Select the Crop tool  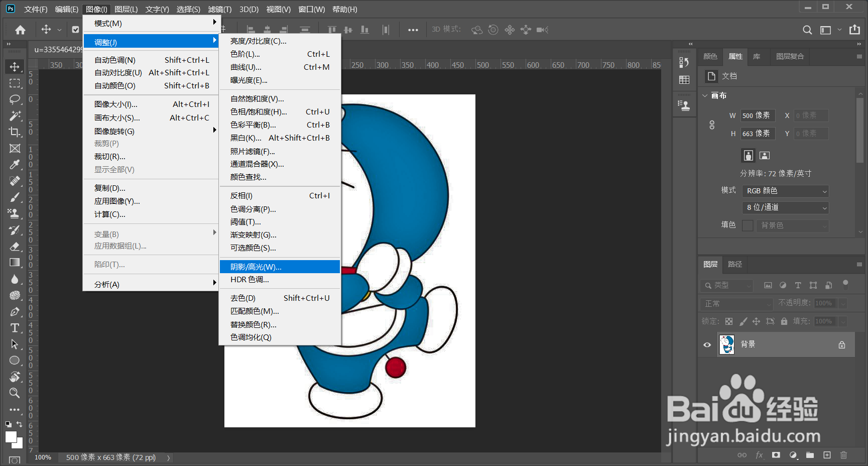[15, 132]
